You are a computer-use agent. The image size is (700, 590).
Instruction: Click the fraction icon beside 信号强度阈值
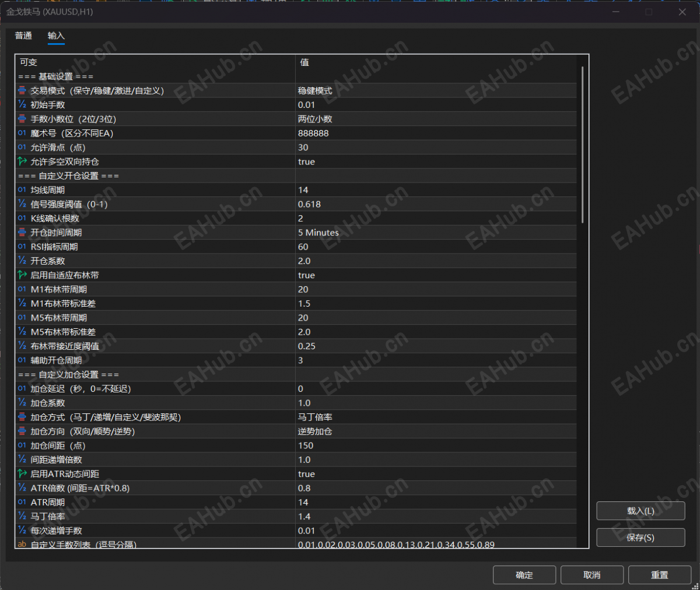[x=22, y=204]
